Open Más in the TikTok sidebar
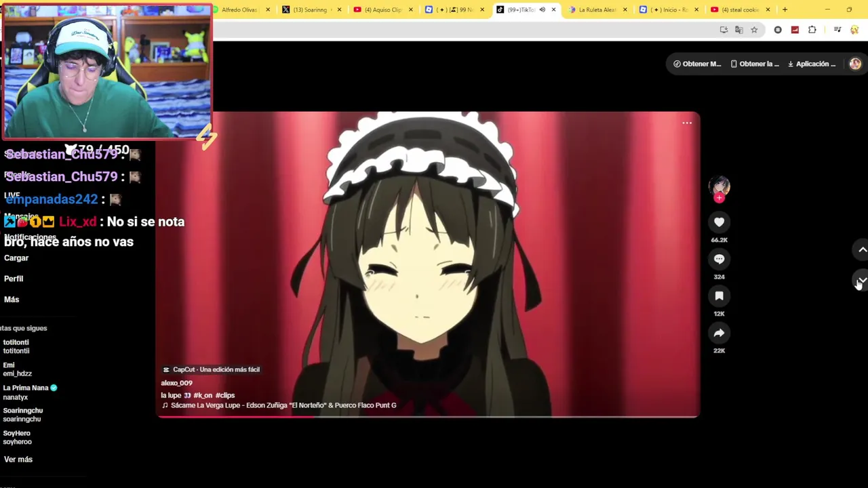 (x=12, y=300)
